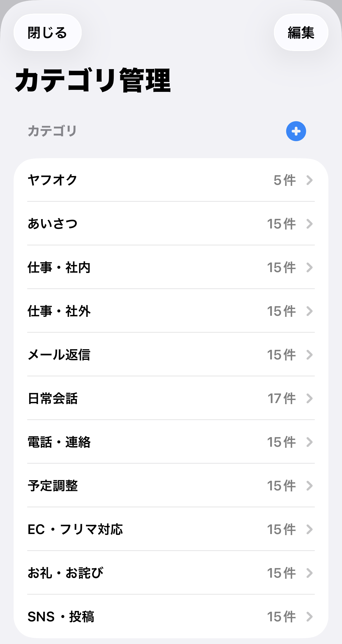The height and width of the screenshot is (644, 342).
Task: Select the 日常会話 category
Action: 52,399
